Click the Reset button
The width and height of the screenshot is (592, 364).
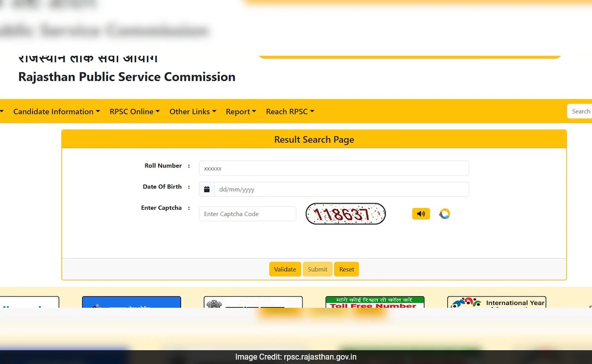(x=346, y=269)
